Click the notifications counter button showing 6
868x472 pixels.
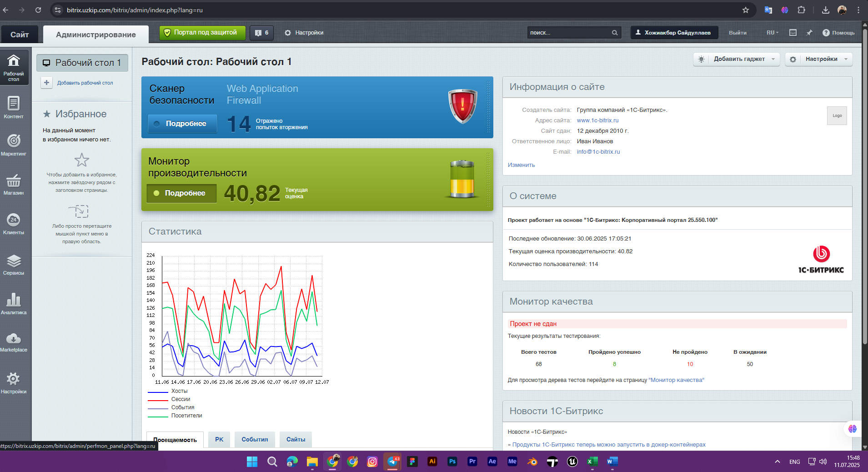pos(261,33)
